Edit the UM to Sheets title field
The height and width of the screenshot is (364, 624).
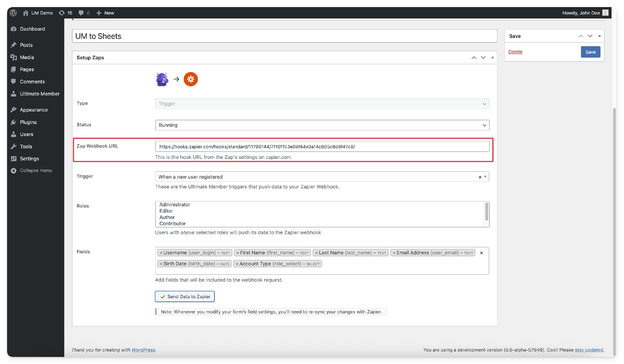[x=284, y=36]
